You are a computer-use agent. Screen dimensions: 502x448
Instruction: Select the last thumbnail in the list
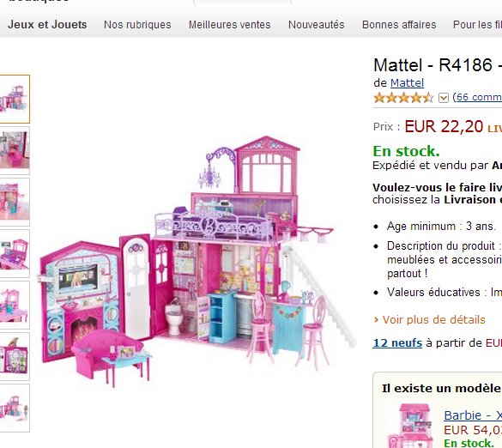coord(15,408)
